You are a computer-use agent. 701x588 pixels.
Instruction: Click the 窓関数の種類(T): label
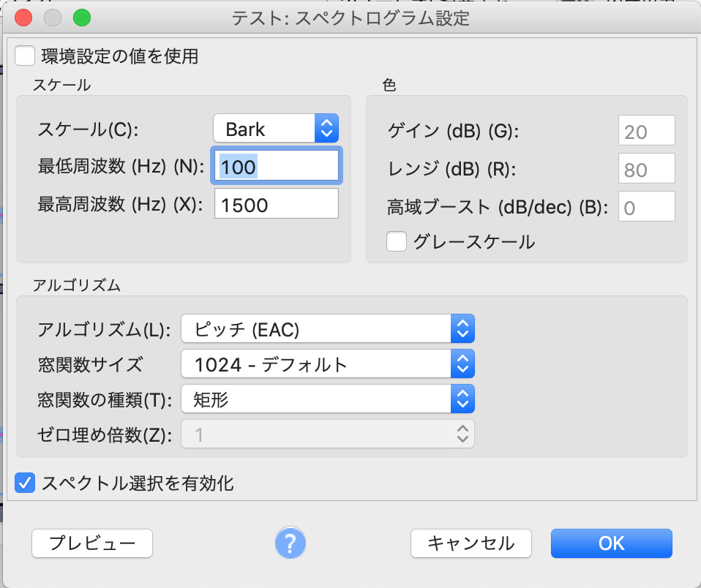tap(105, 399)
